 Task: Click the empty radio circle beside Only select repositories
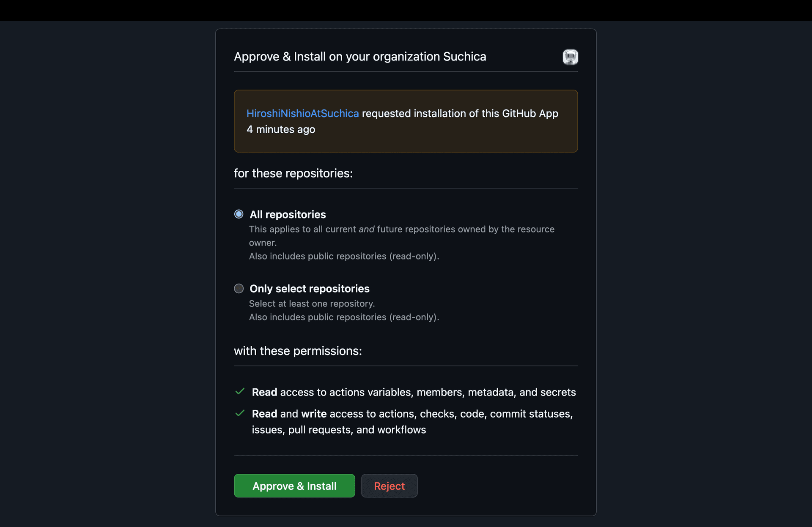[x=239, y=288]
